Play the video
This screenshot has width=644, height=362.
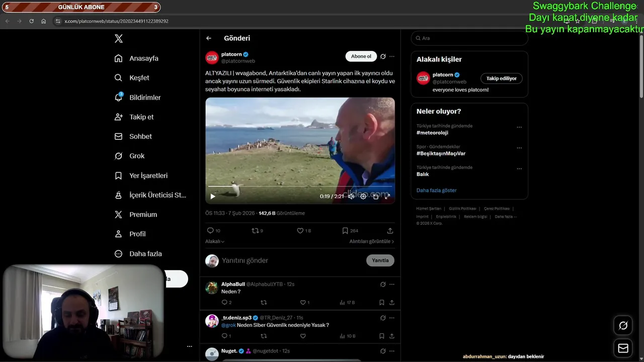click(x=212, y=196)
